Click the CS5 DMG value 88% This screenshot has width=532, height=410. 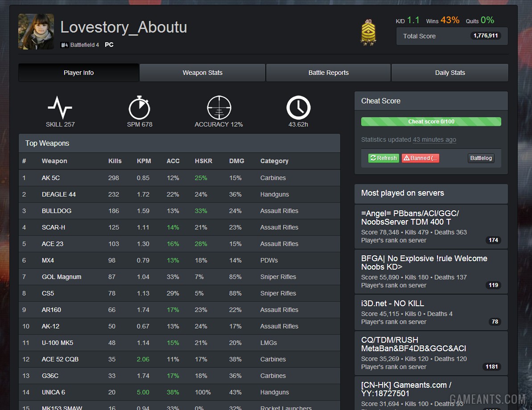tap(235, 293)
